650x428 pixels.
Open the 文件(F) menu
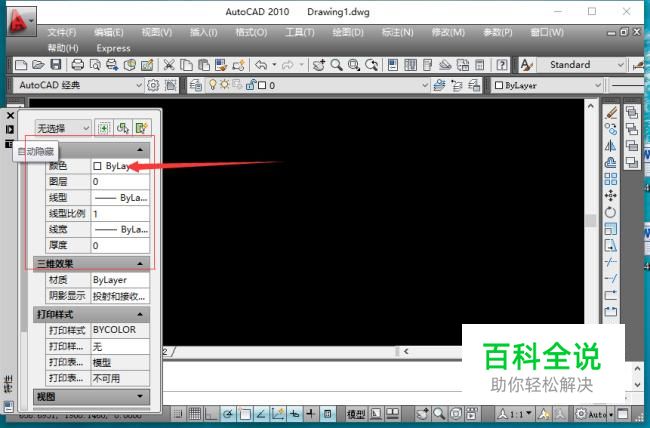point(62,32)
